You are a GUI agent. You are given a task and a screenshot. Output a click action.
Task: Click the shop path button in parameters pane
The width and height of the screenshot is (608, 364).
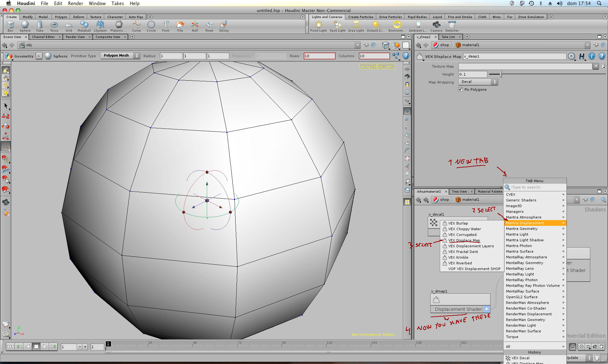pyautogui.click(x=441, y=45)
